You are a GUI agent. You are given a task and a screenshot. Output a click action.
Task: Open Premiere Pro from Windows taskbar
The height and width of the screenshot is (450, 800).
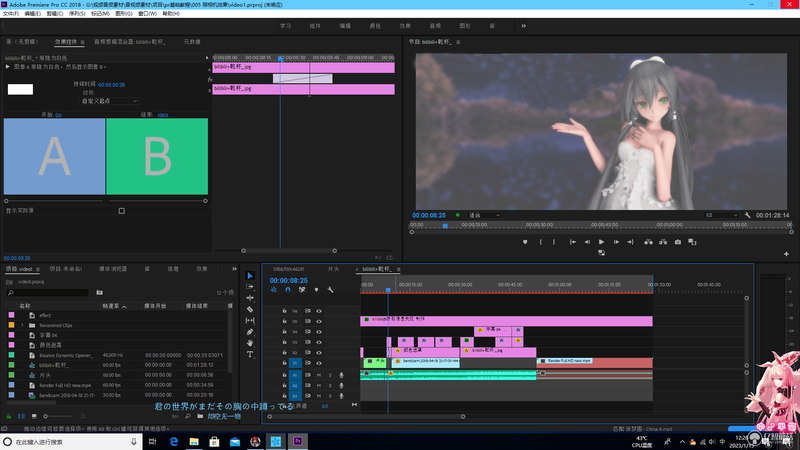(x=297, y=441)
